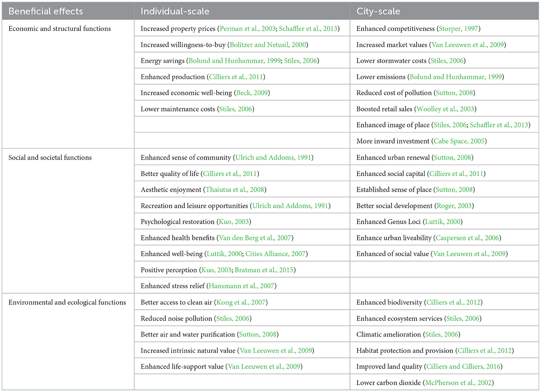Click Kuo, 2003 in the Positive perception row

[x=216, y=270]
